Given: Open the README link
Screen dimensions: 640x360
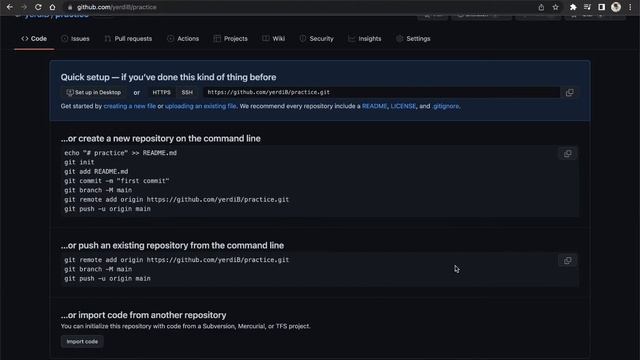Looking at the screenshot, I should 374,106.
